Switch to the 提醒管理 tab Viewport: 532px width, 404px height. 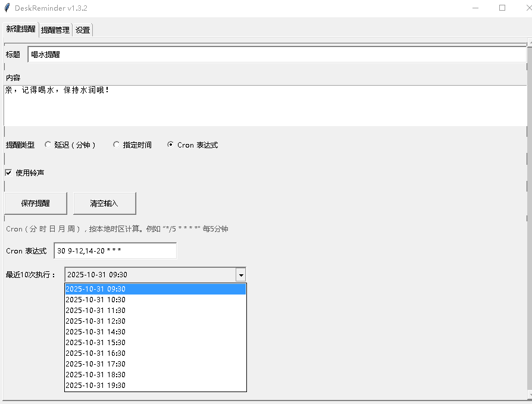coord(55,30)
